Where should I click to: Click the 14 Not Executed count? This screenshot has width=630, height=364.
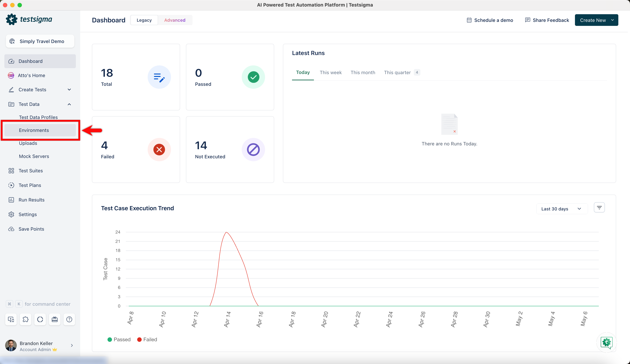coord(201,145)
